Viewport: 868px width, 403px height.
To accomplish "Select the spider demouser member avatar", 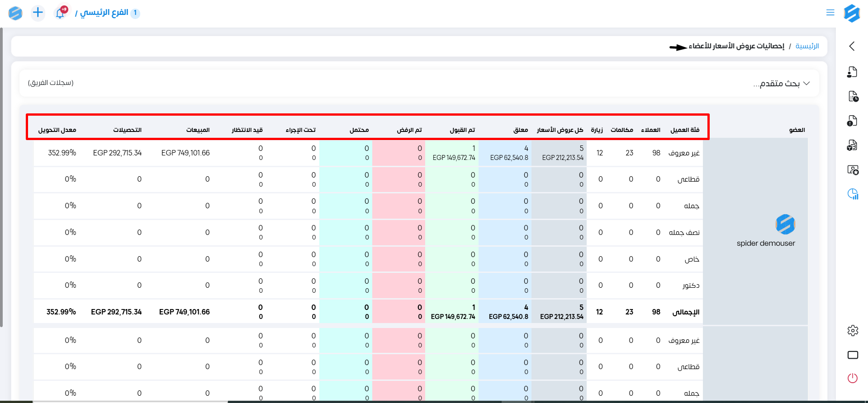I will click(785, 225).
